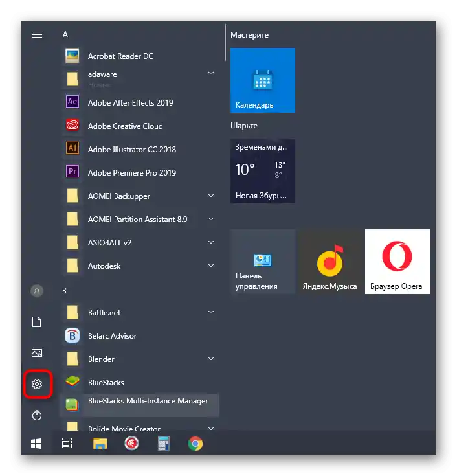Click the Acrobat Reader DC icon
Screen dimensions: 457x476
coord(72,56)
